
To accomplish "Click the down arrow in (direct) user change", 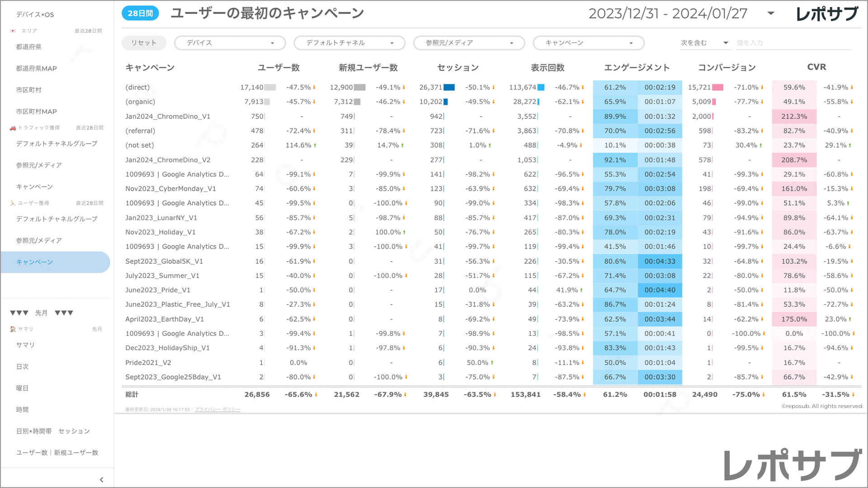I will (x=314, y=88).
